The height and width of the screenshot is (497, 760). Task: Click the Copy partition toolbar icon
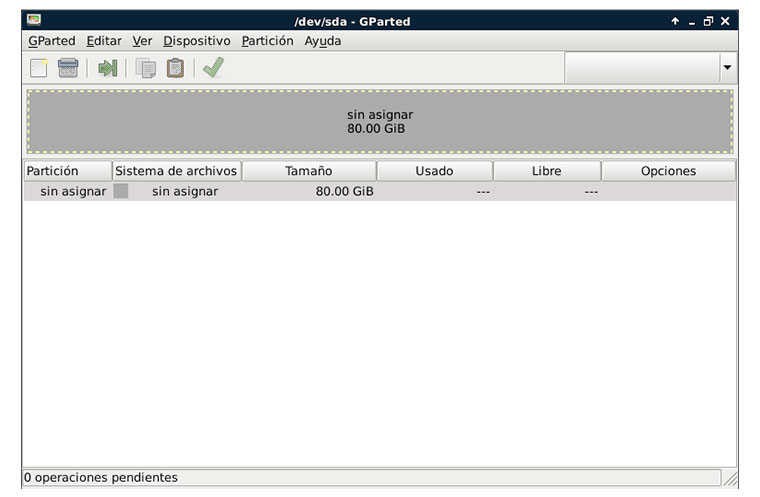(x=145, y=68)
